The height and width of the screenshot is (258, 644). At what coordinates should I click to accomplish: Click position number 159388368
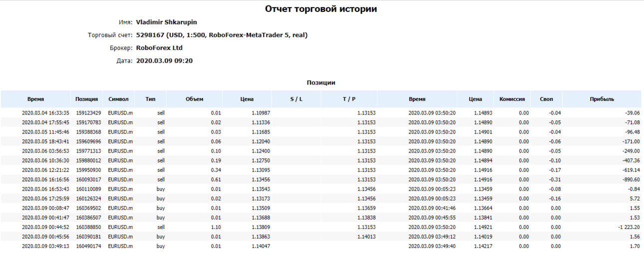point(88,132)
